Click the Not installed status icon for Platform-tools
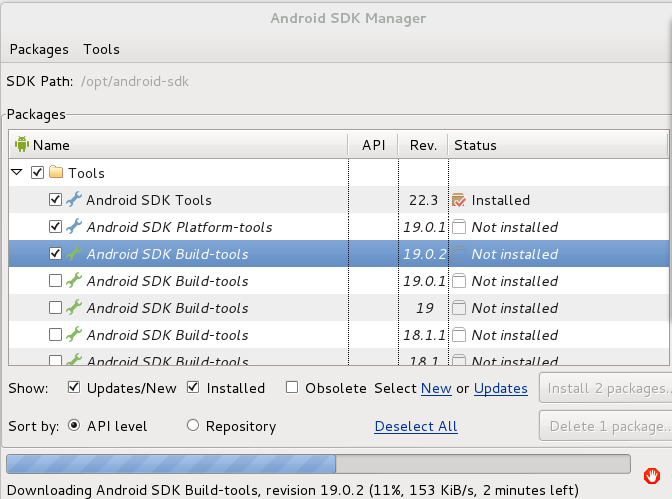672x499 pixels. 459,227
